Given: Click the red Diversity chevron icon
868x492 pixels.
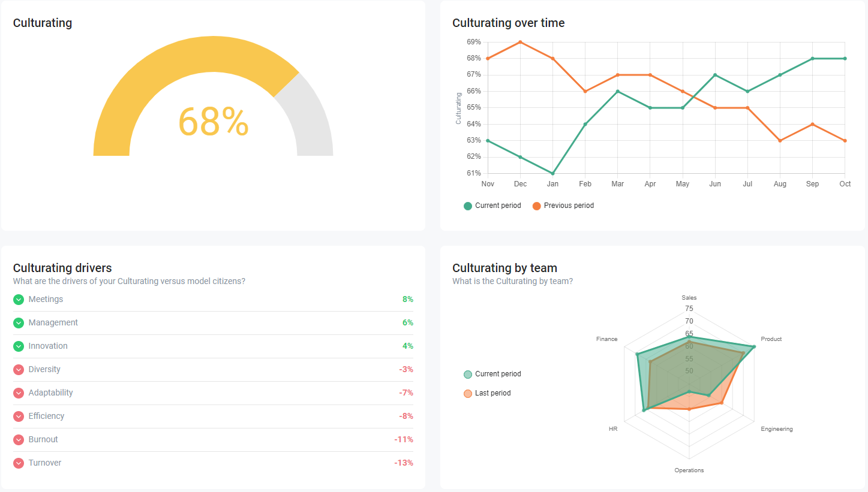Looking at the screenshot, I should pyautogui.click(x=19, y=370).
